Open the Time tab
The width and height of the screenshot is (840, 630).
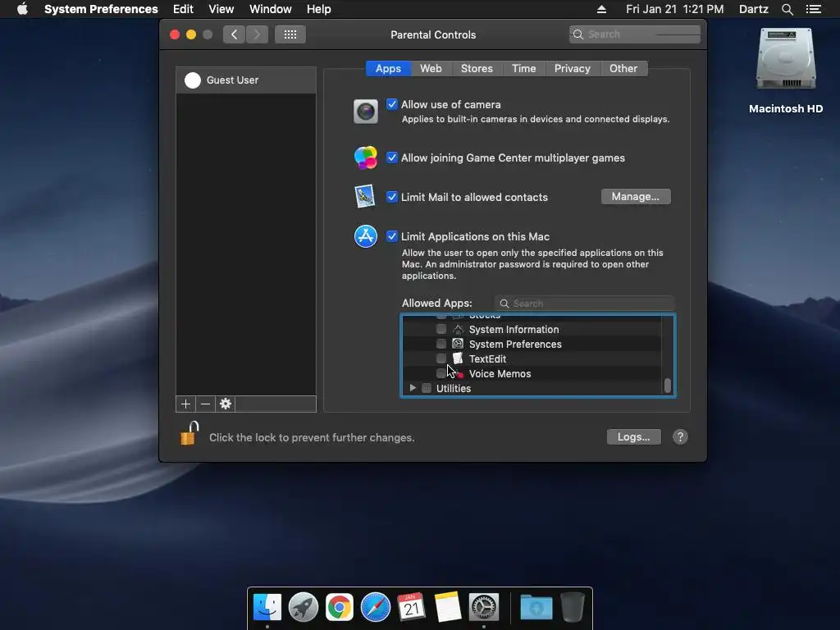pyautogui.click(x=524, y=69)
